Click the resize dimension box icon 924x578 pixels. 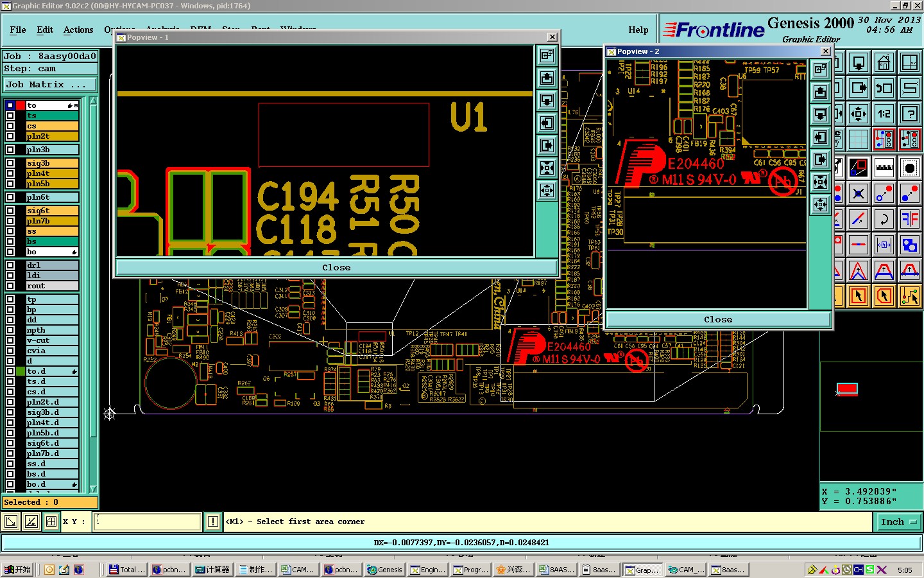884,244
